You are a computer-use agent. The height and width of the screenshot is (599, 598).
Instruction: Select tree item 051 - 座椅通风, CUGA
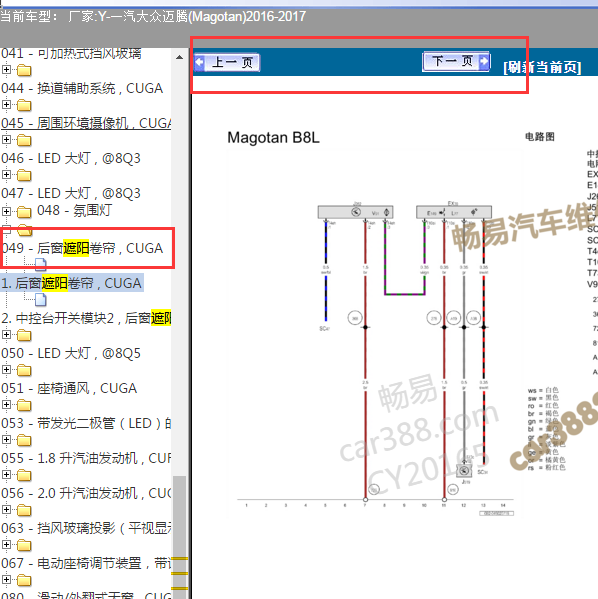(69, 389)
